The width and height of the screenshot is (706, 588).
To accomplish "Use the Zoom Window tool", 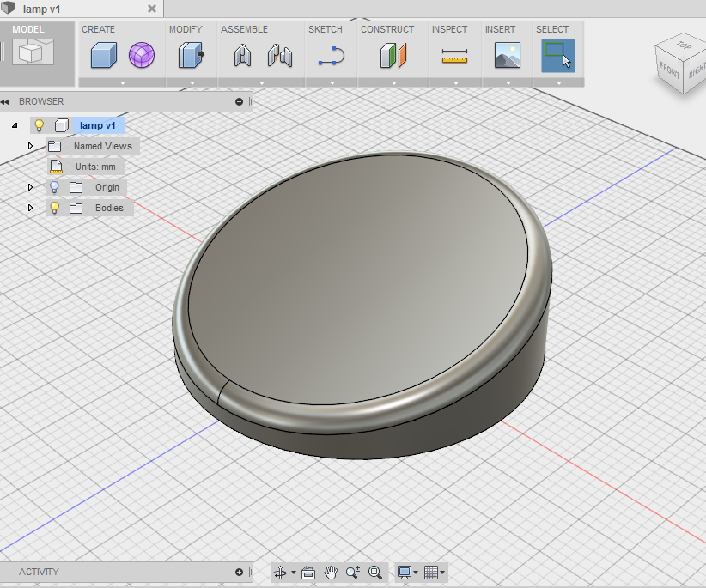I will point(374,572).
